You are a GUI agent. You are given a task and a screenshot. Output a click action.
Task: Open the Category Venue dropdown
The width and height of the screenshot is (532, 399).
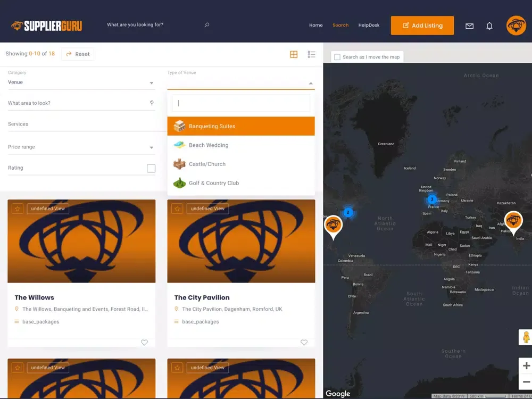point(81,82)
